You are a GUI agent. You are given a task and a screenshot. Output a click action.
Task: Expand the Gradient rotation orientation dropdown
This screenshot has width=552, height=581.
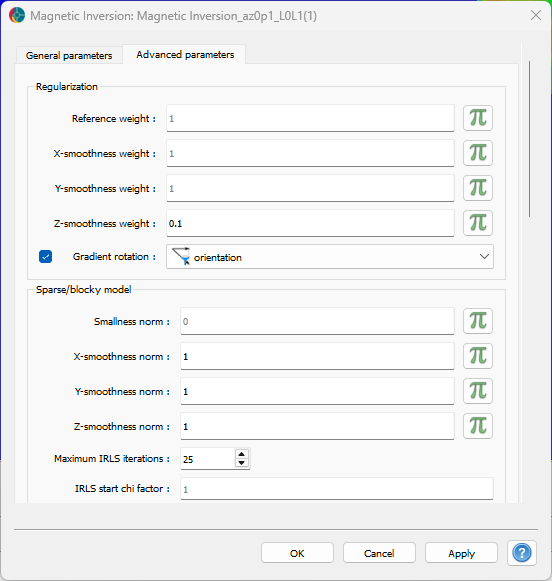pyautogui.click(x=330, y=256)
